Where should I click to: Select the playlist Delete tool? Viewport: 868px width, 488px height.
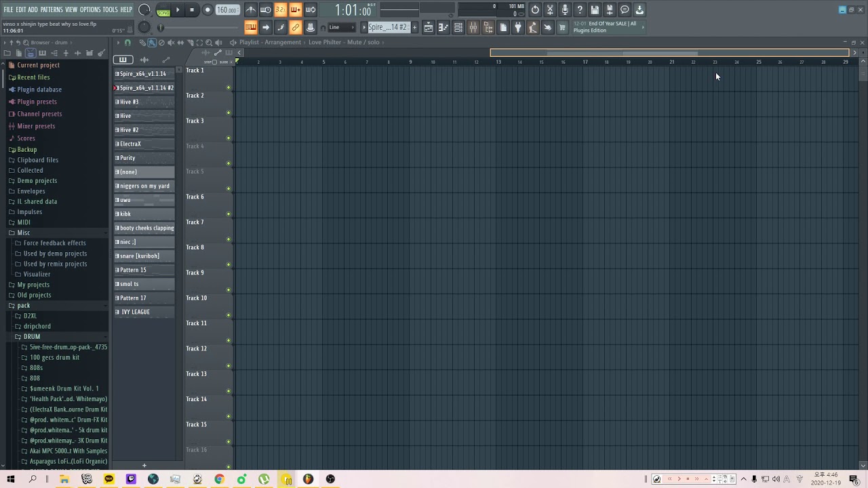click(161, 42)
